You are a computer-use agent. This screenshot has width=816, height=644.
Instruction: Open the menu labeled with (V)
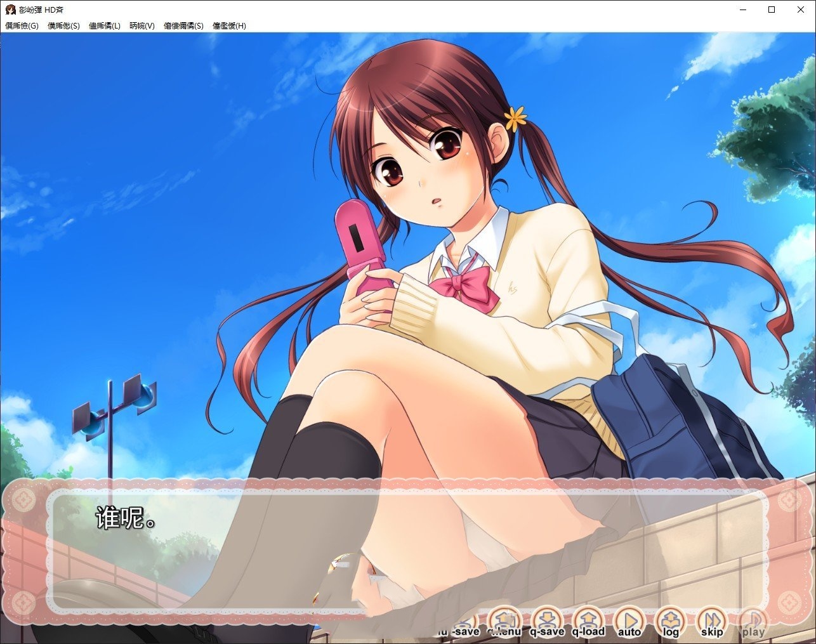[x=142, y=26]
